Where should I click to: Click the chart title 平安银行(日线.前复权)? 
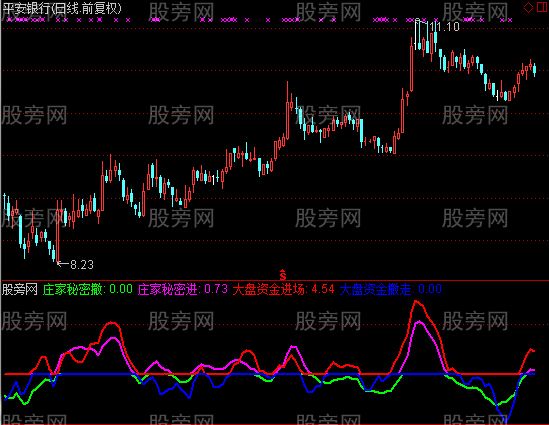coord(62,8)
